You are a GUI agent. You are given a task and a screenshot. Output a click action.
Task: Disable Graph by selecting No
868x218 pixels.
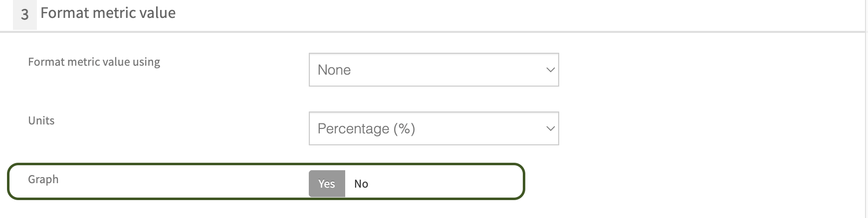click(361, 184)
